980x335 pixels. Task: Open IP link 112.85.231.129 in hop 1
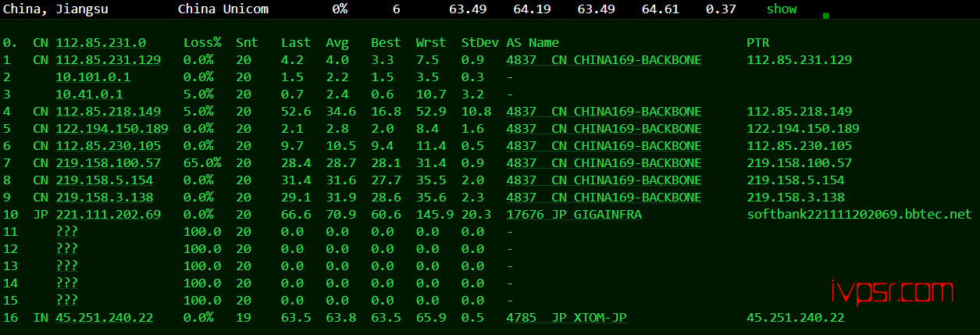point(109,60)
